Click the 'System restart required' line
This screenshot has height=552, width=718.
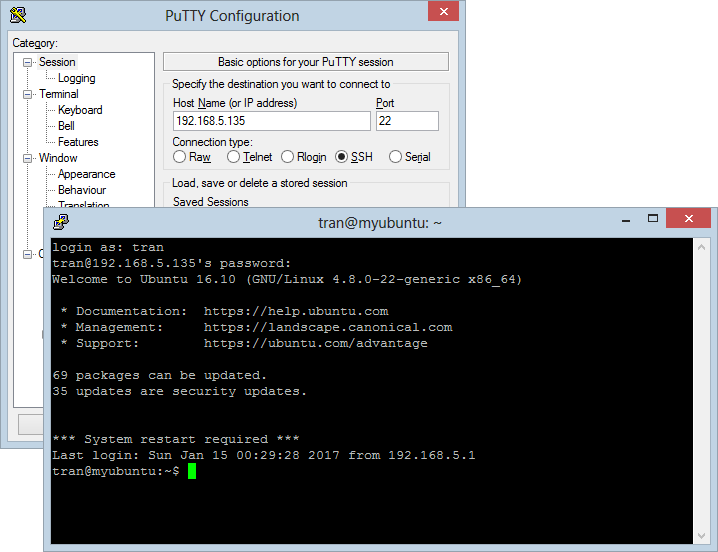pos(176,439)
